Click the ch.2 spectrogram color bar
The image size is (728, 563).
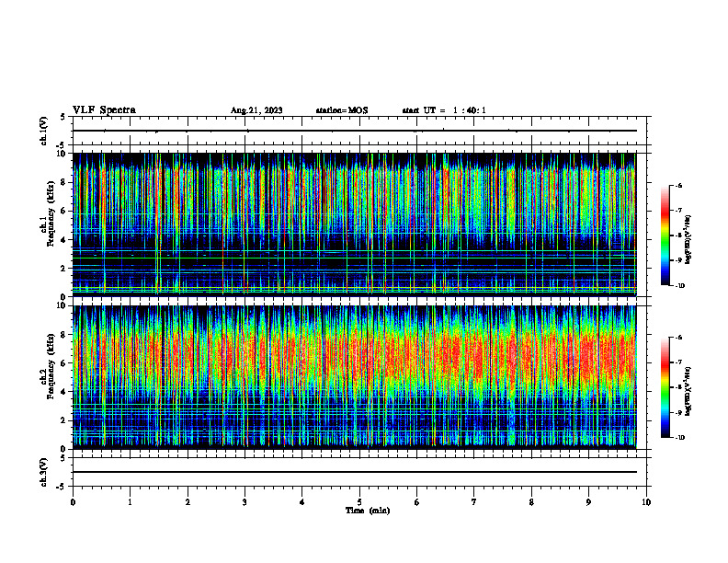point(665,387)
